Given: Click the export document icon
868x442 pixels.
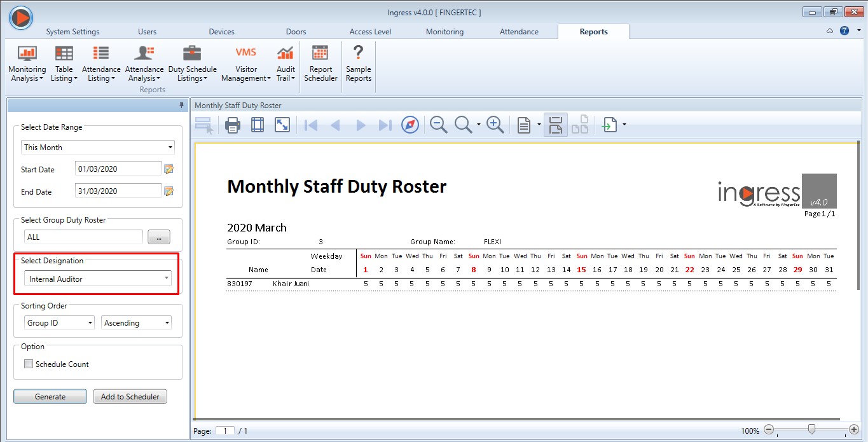Looking at the screenshot, I should pos(610,125).
